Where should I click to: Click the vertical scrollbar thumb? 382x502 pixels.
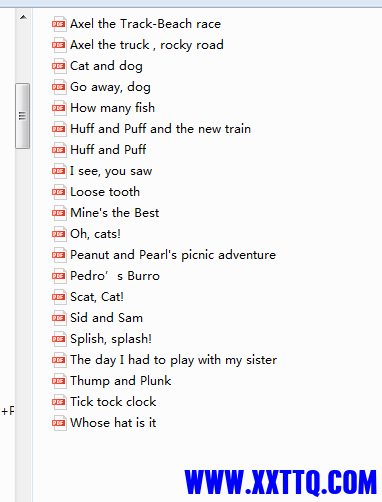(22, 116)
